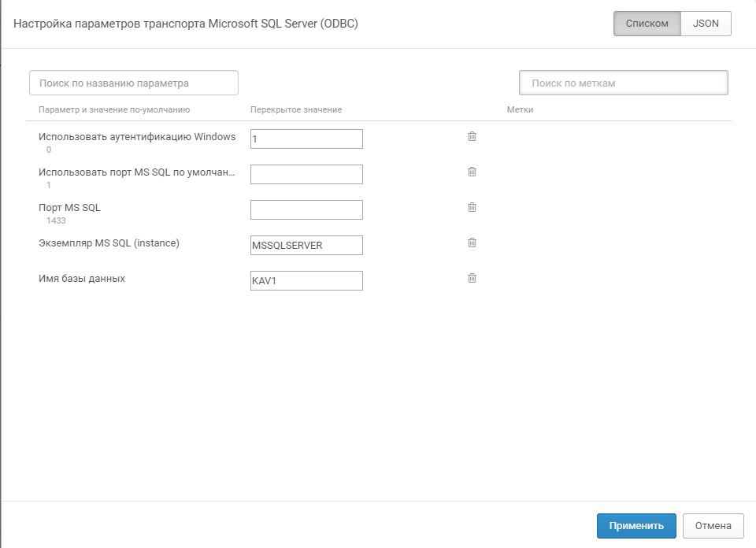Click trash icon next to MSSQLSERVER instance
Image resolution: width=756 pixels, height=548 pixels.
(x=472, y=243)
